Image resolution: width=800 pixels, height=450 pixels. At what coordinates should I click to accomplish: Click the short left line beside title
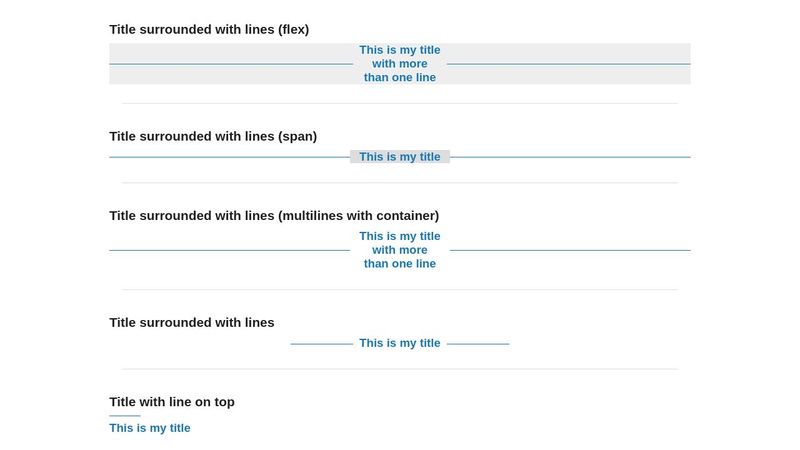(322, 344)
